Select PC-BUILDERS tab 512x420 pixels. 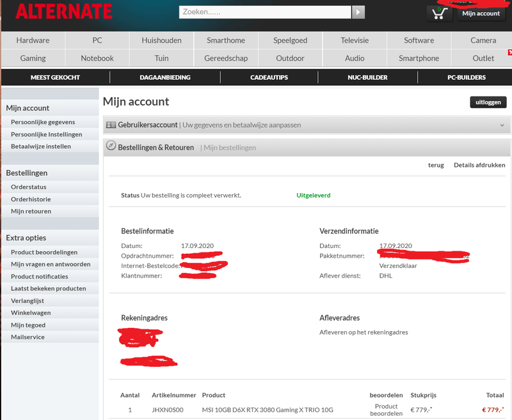[467, 77]
